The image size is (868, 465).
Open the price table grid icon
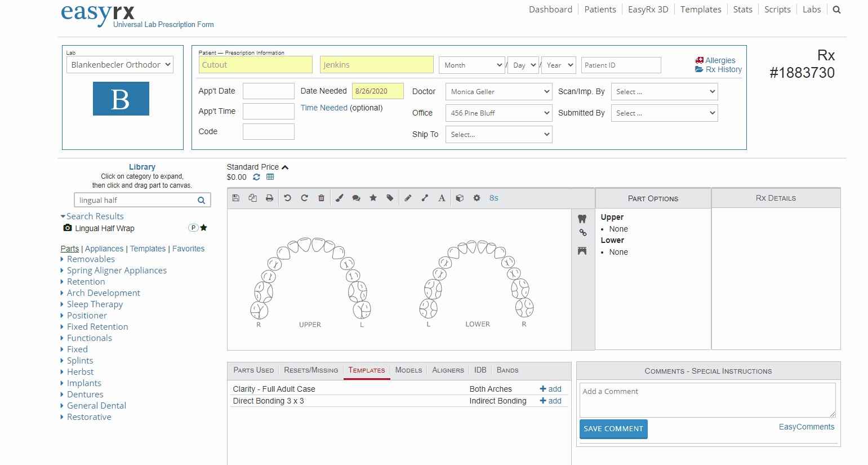(270, 177)
